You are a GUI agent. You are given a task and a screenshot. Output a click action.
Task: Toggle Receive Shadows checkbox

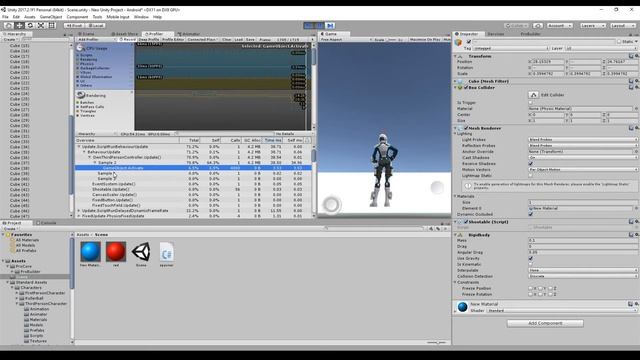coord(531,164)
